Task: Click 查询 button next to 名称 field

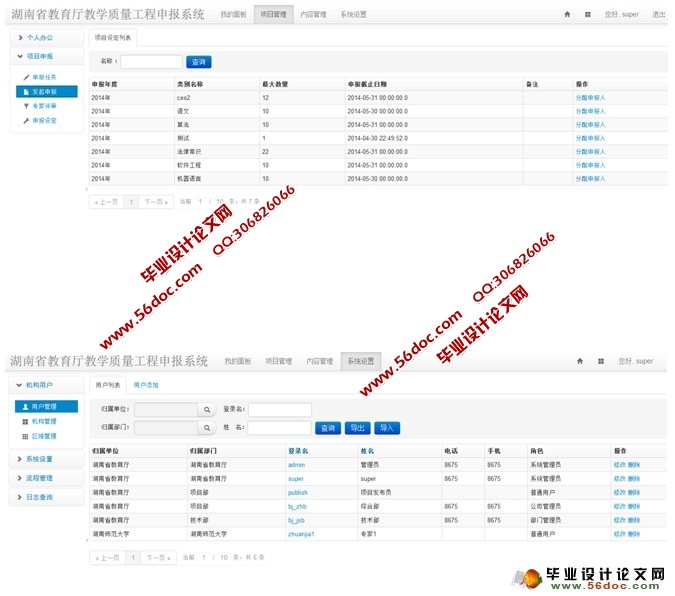Action: pyautogui.click(x=198, y=62)
